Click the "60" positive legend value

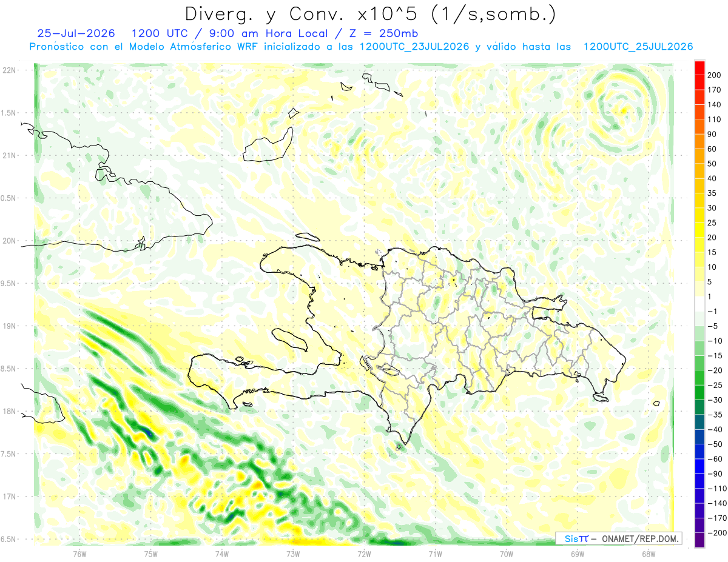[713, 149]
